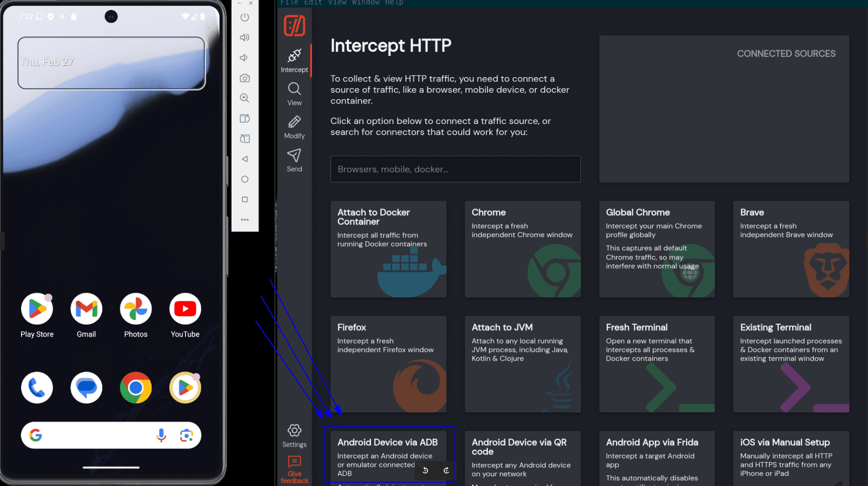Rotate emulator right icon

244,139
